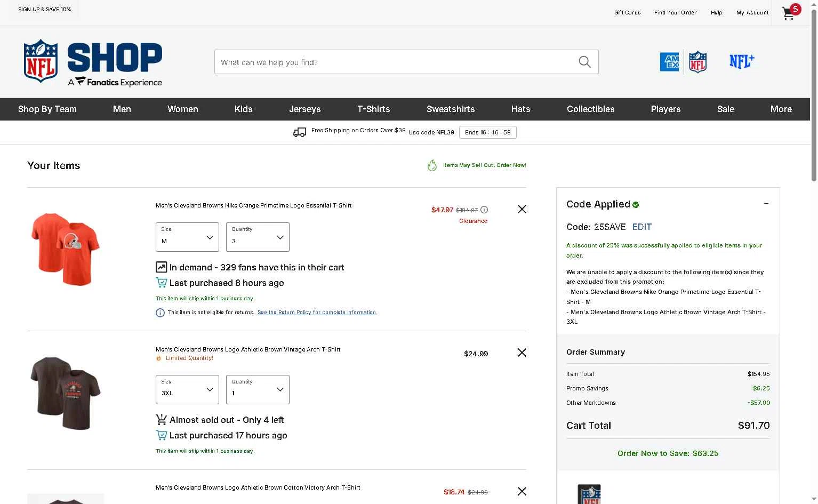The width and height of the screenshot is (818, 504).
Task: Click 'Last purchased 17 hours ago' text
Action: [228, 435]
